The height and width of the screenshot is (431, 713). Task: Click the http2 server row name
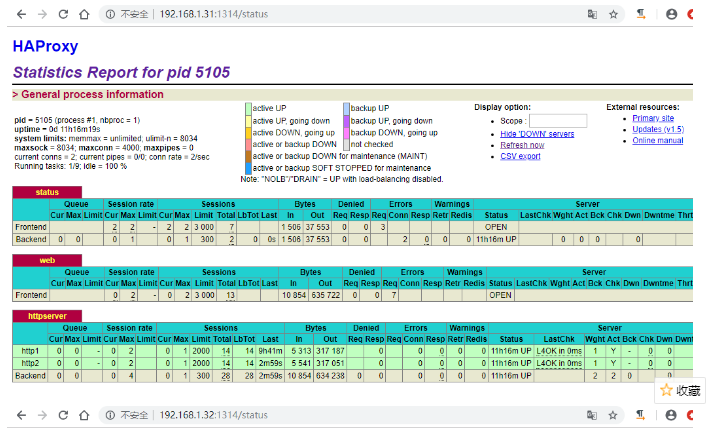[x=30, y=363]
